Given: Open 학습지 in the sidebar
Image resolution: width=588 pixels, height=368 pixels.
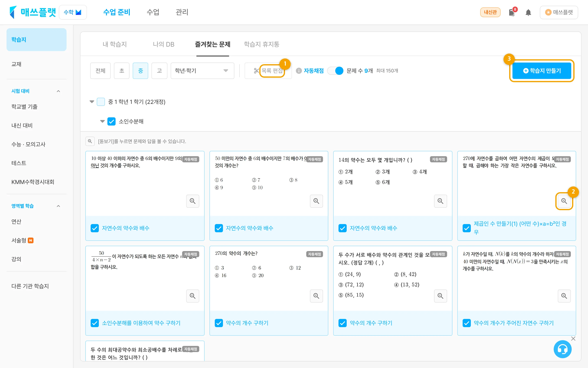Looking at the screenshot, I should point(37,40).
